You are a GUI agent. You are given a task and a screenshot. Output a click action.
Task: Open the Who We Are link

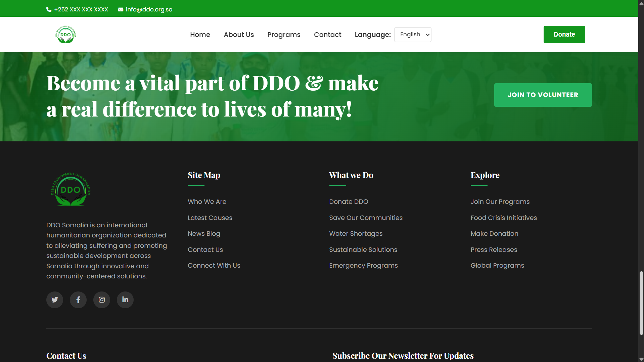coord(207,201)
